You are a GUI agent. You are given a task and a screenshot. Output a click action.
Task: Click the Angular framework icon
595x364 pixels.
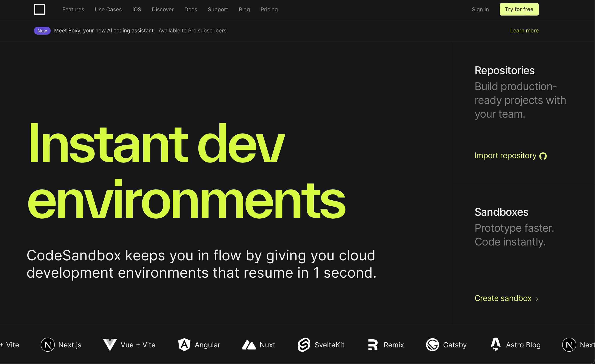(184, 344)
